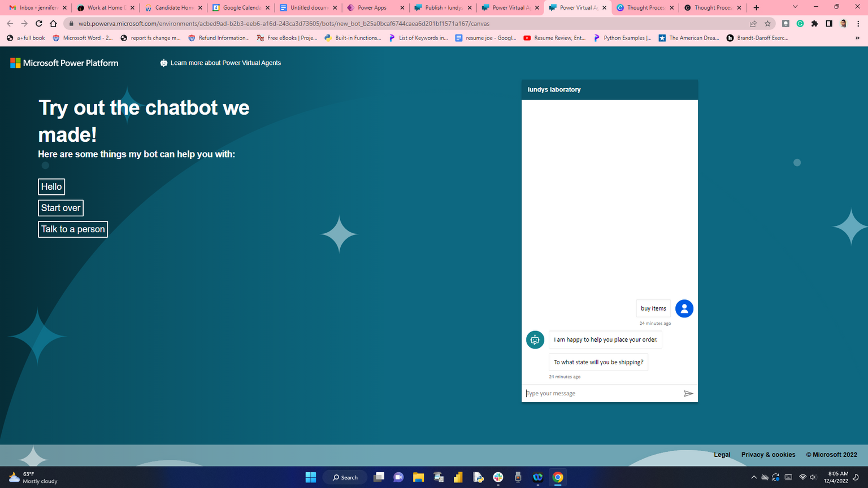Open the tab search dropdown arrow
Viewport: 868px width, 488px height.
(x=795, y=7)
